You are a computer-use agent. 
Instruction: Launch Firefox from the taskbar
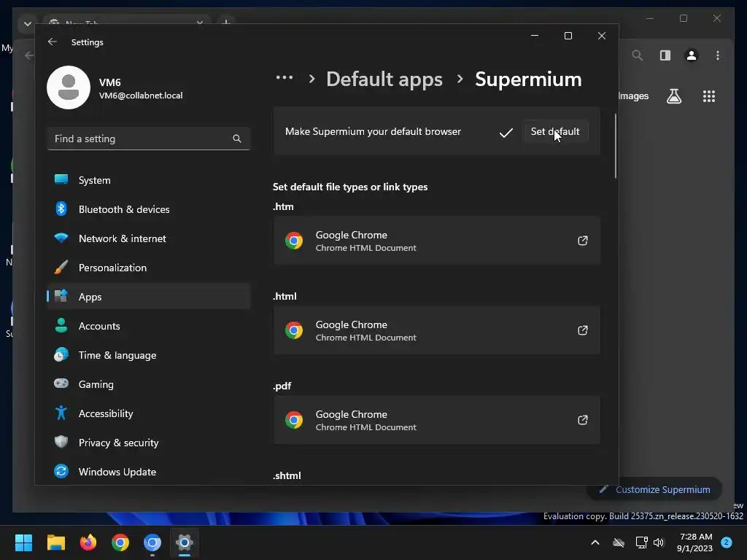click(x=88, y=542)
